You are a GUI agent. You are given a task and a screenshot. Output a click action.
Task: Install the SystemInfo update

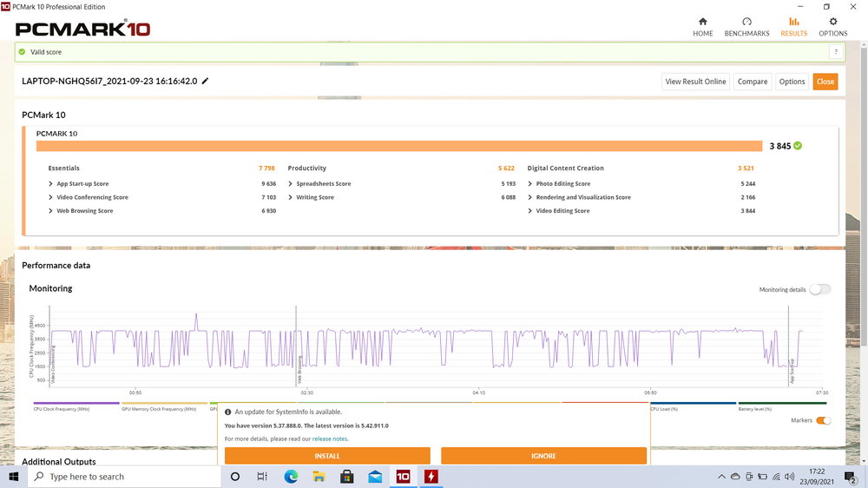(327, 456)
